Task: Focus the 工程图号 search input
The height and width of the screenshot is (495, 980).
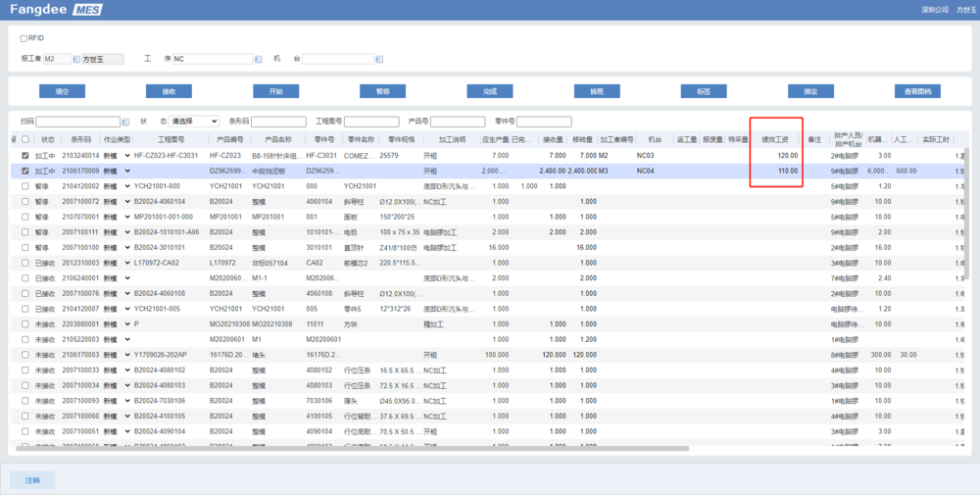Action: (371, 122)
